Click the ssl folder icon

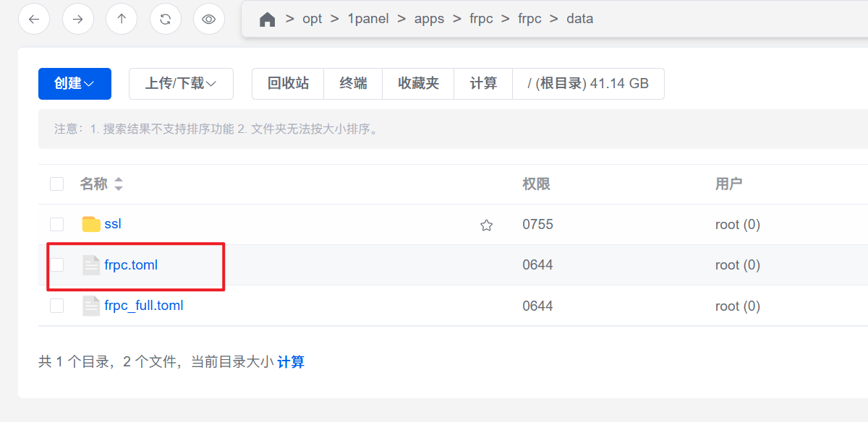tap(91, 225)
